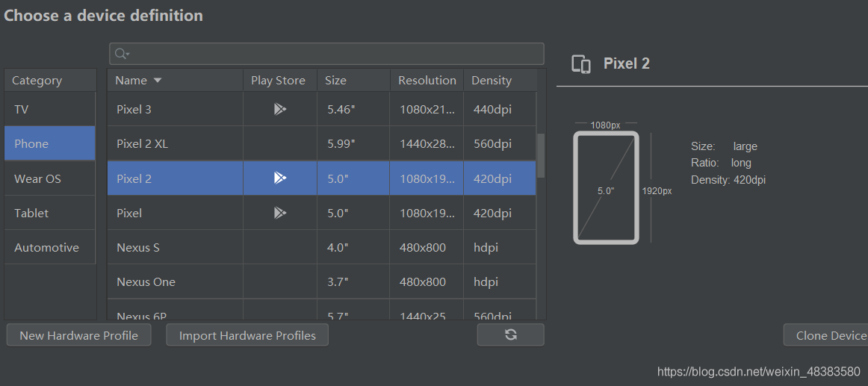Click the Play Store icon in Pixel row
Viewport: 868px width, 386px height.
(280, 213)
